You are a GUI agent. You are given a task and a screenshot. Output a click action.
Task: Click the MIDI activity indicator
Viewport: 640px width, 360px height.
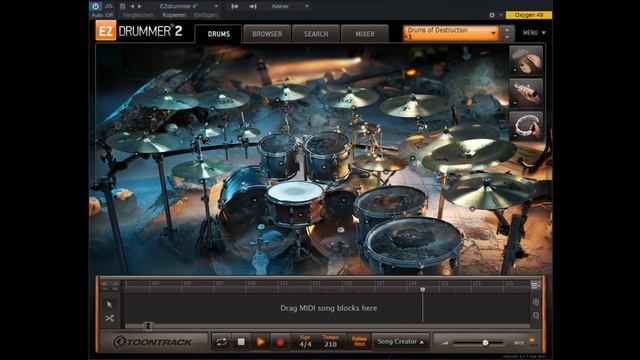[x=532, y=340]
